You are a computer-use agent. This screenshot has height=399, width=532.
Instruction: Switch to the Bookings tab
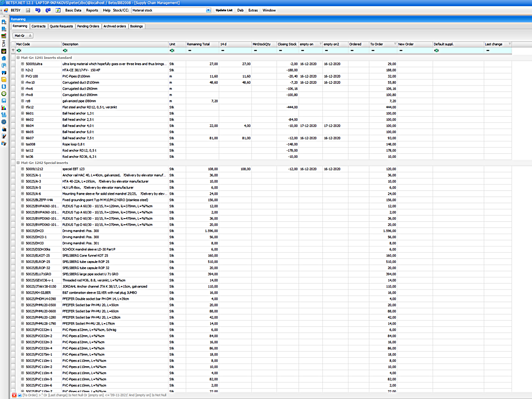click(x=137, y=26)
